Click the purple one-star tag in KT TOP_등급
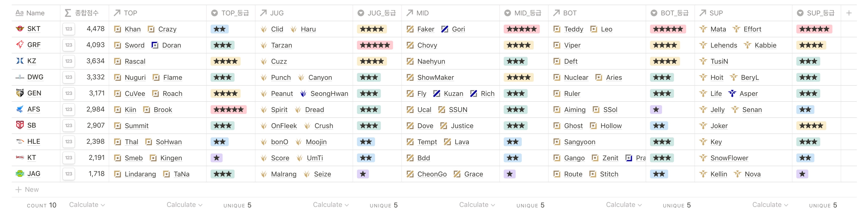 [216, 158]
